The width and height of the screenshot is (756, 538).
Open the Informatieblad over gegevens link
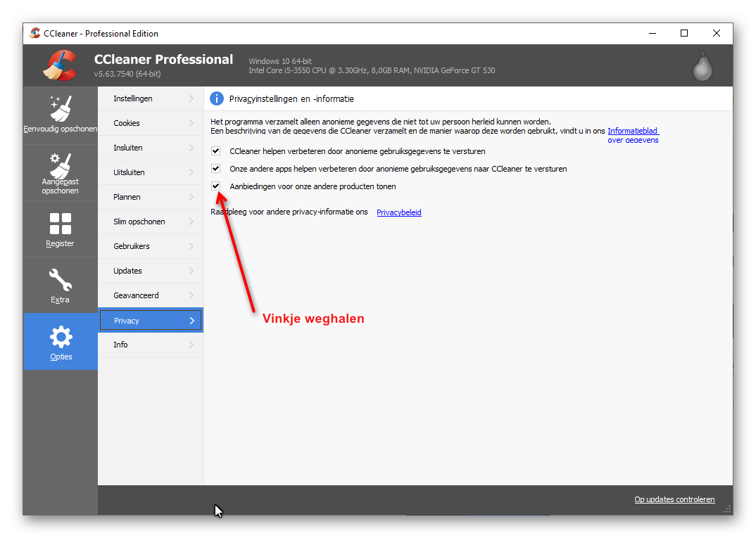pos(633,135)
